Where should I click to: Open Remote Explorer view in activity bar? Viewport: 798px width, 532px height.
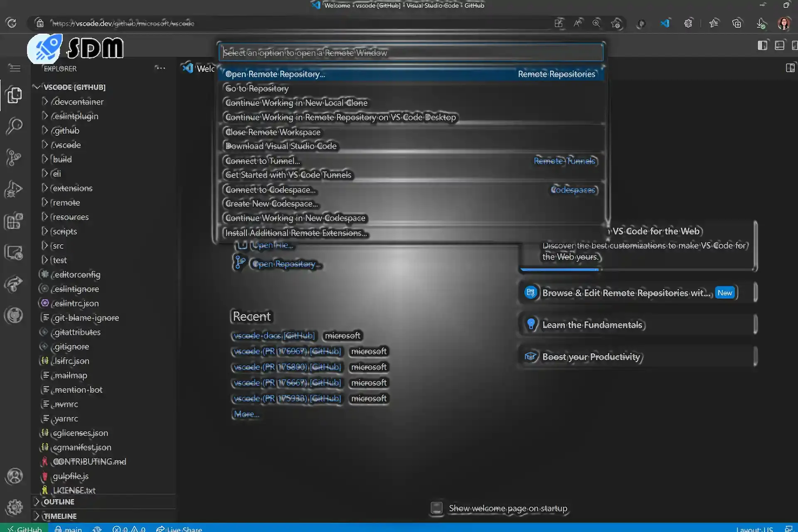pos(15,252)
